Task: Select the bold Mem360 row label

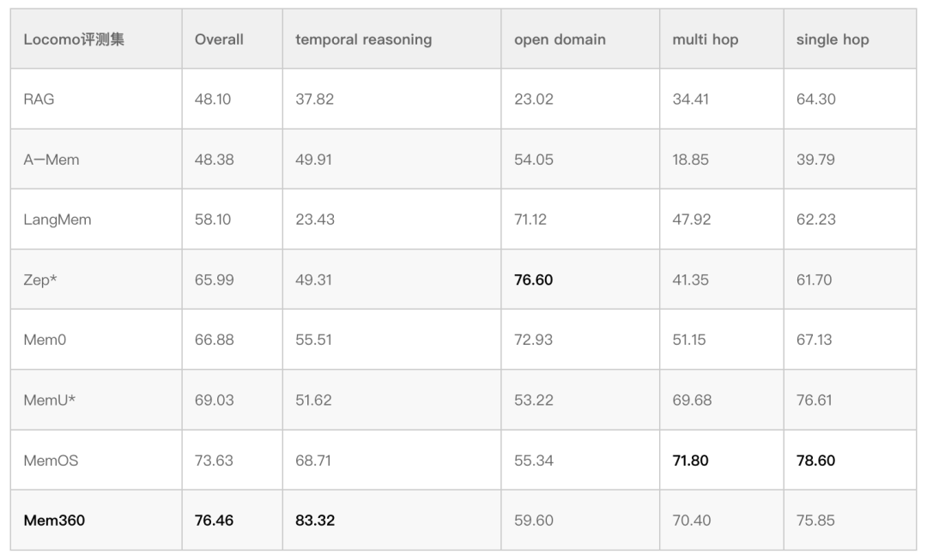Action: 54,521
